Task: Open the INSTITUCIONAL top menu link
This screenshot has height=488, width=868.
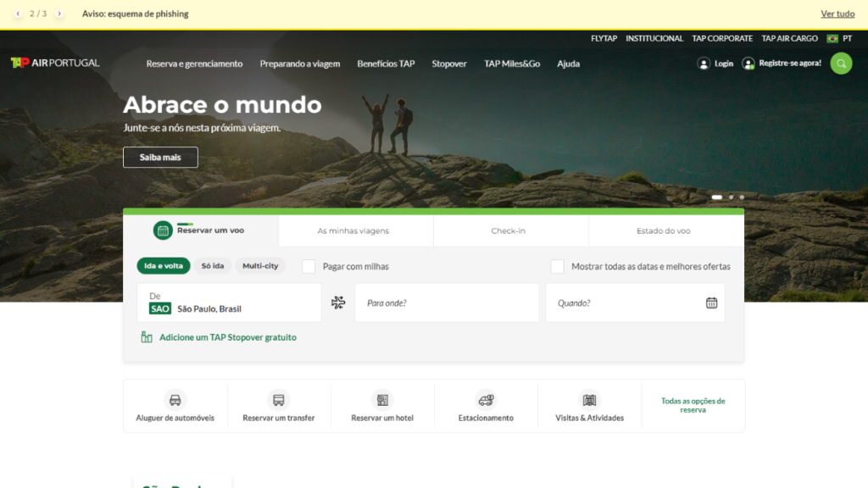Action: [654, 39]
